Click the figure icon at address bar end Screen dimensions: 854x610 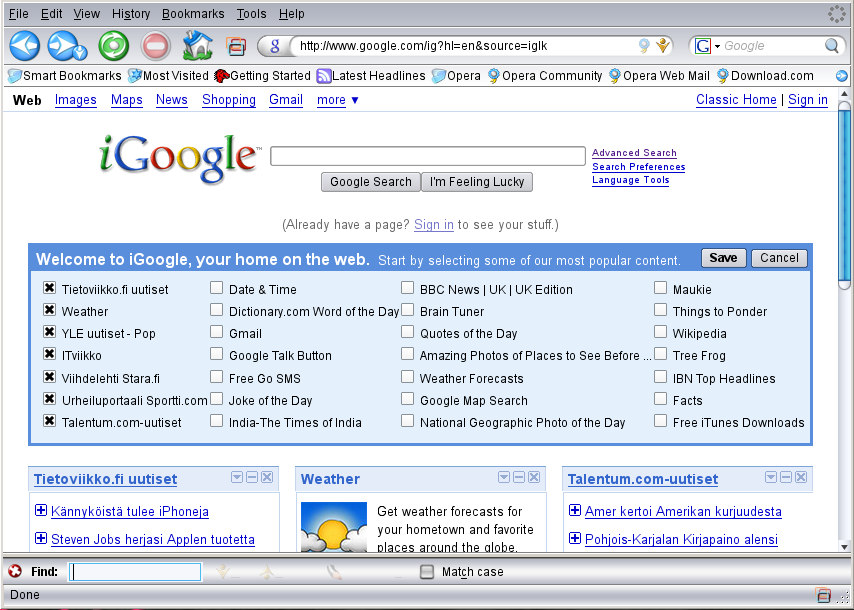tap(663, 46)
